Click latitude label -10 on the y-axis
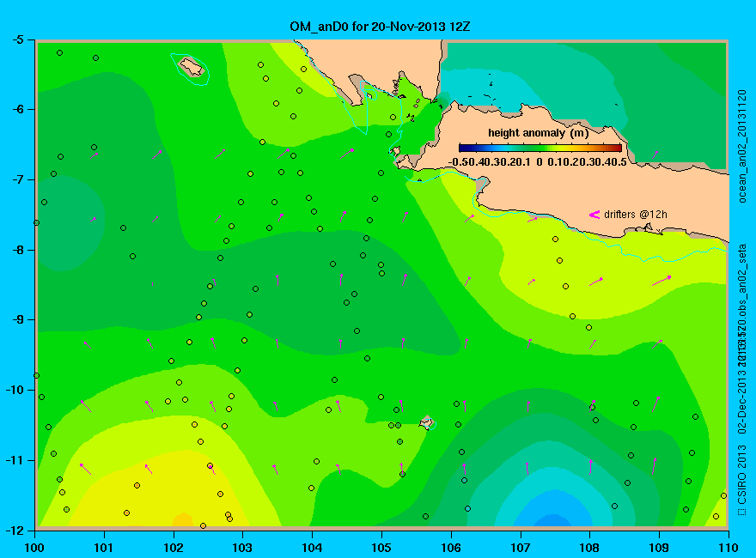Viewport: 756px width, 558px height. (x=15, y=390)
